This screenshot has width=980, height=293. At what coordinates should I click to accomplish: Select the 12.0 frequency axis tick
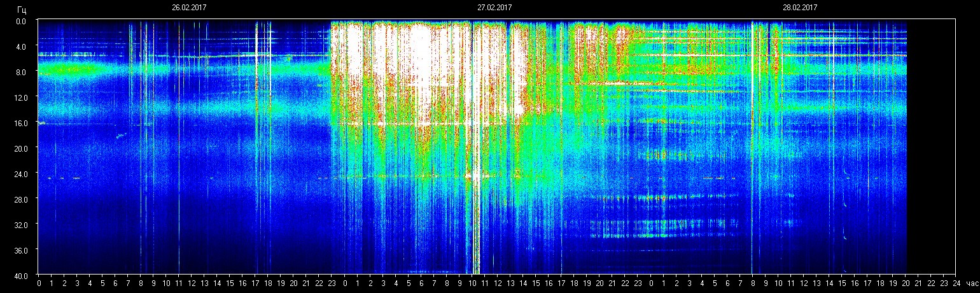pyautogui.click(x=21, y=97)
